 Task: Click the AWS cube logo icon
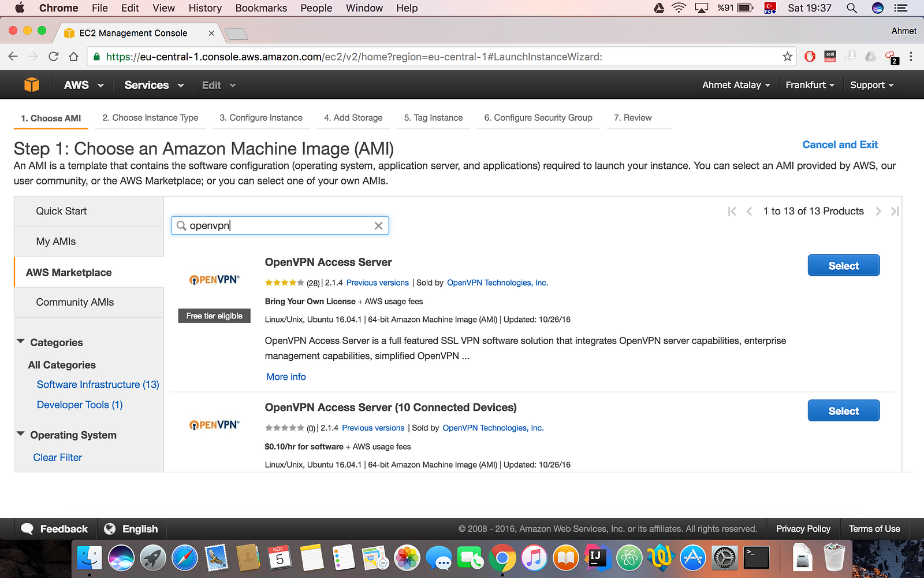[x=32, y=85]
